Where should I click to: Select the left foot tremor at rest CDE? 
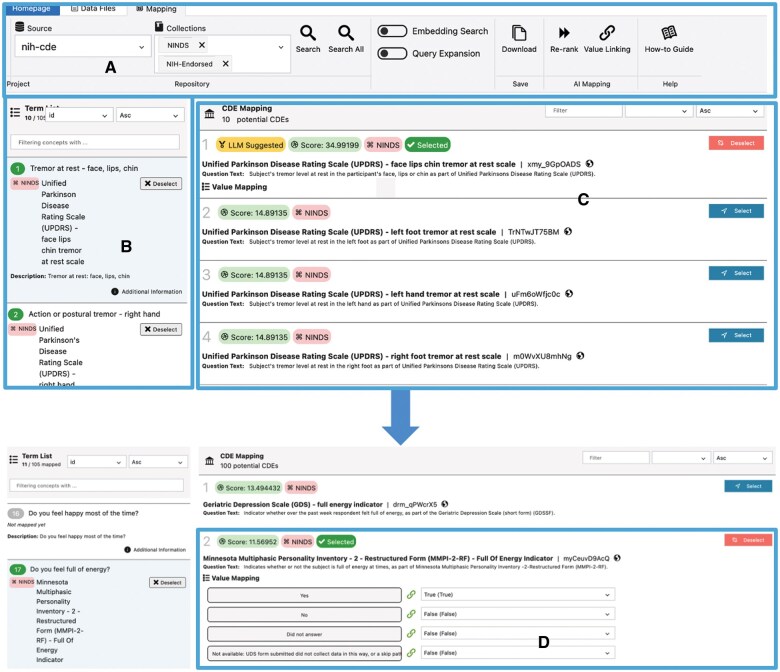pyautogui.click(x=736, y=211)
